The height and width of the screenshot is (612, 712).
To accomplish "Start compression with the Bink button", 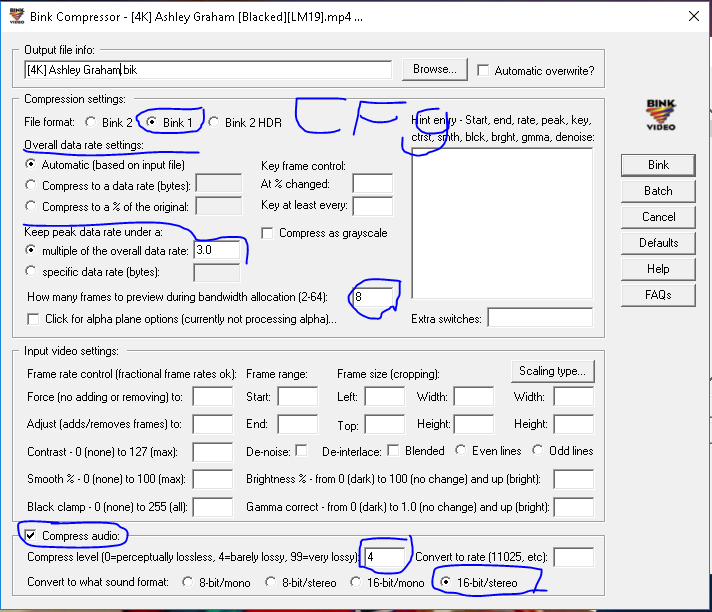I will (x=658, y=165).
